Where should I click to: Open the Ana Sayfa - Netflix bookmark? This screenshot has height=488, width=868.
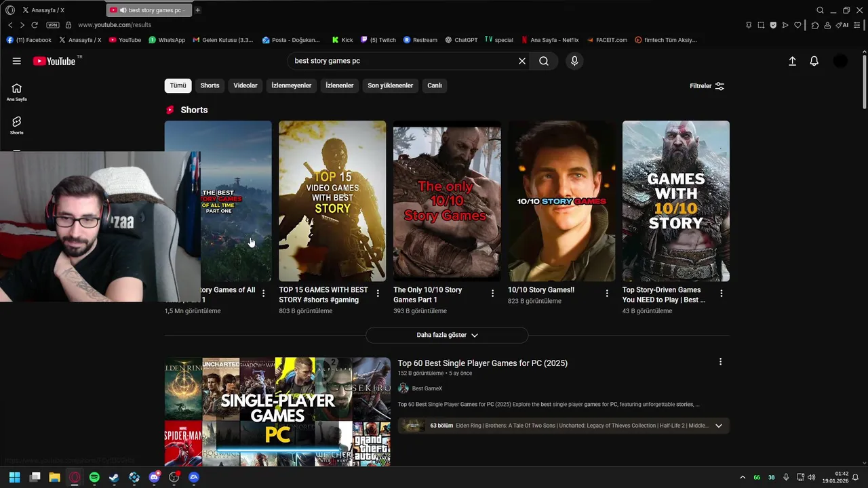pos(550,40)
